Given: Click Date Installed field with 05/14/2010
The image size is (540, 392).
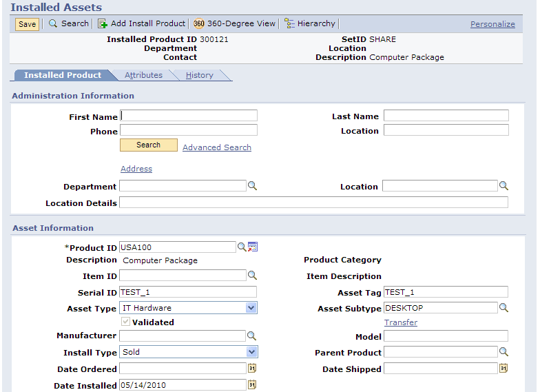Looking at the screenshot, I should point(183,384).
